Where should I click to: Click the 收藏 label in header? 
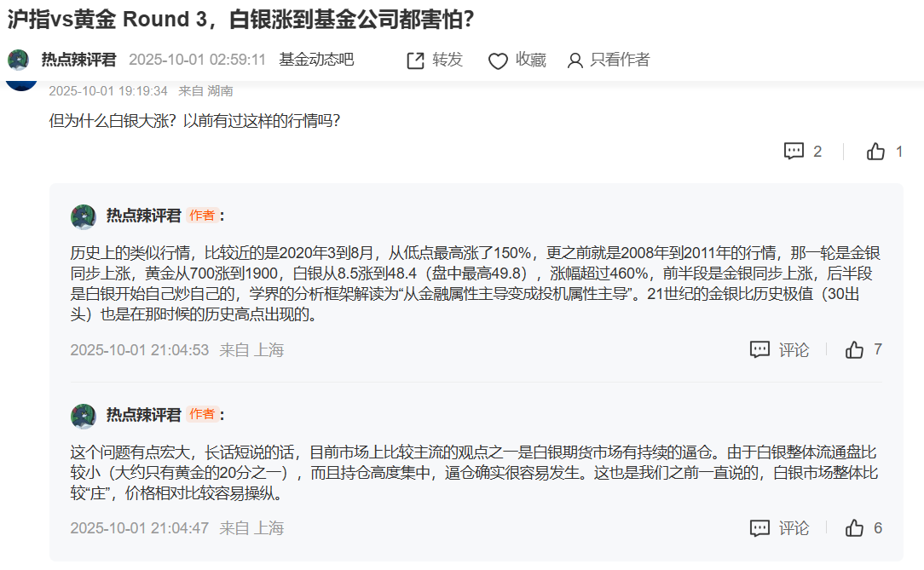click(x=531, y=60)
